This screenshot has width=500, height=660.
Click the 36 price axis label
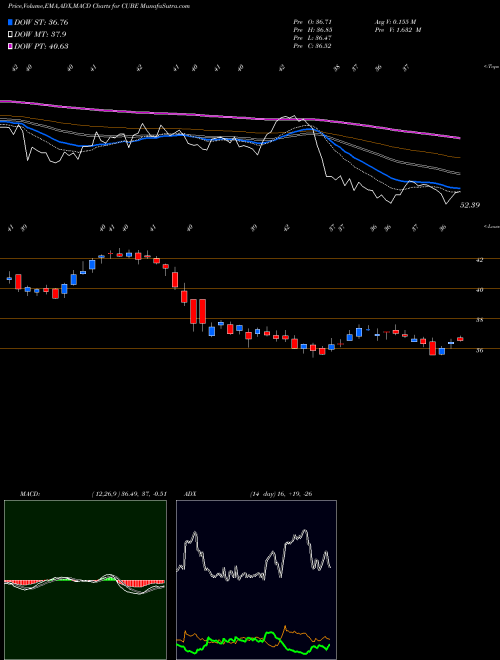click(479, 350)
